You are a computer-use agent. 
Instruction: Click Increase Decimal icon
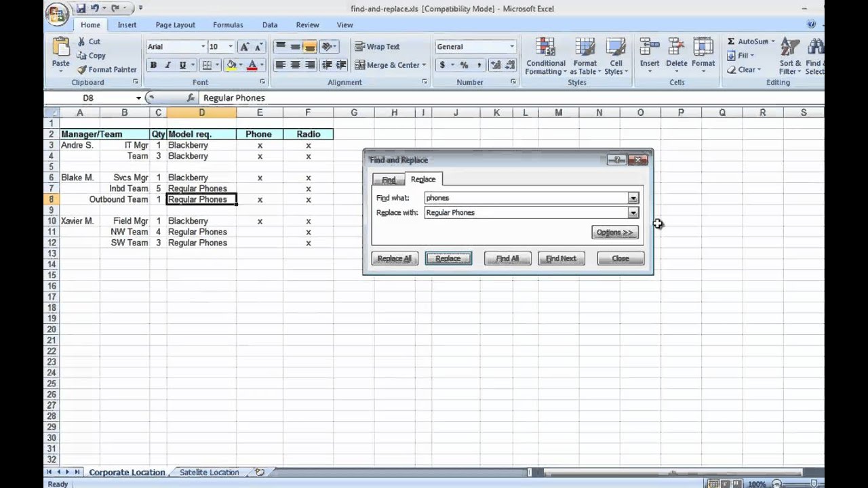tap(495, 65)
